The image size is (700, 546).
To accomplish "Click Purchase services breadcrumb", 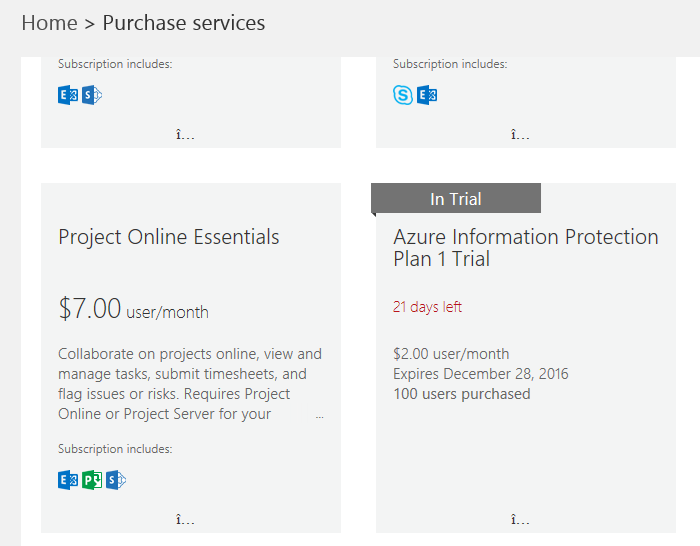I will coord(184,23).
